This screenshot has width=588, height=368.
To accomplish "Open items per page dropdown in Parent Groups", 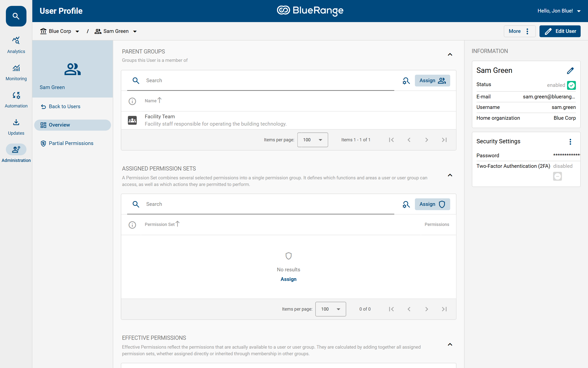I will point(313,140).
